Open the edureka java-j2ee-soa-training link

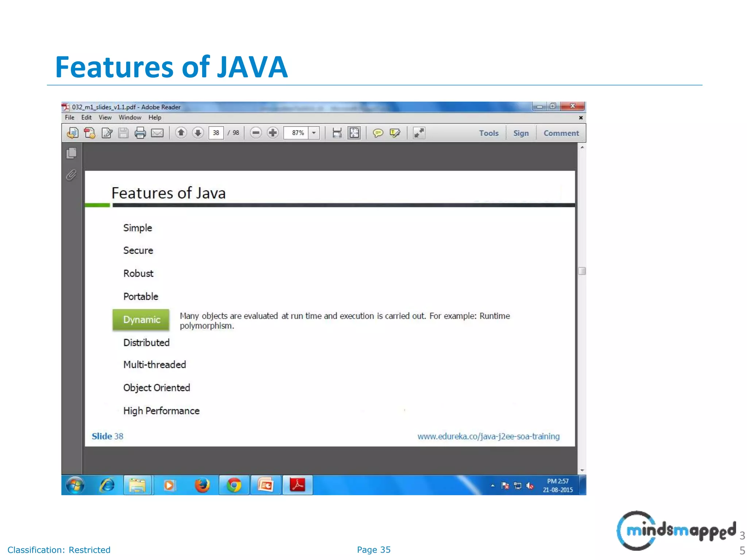coord(488,436)
